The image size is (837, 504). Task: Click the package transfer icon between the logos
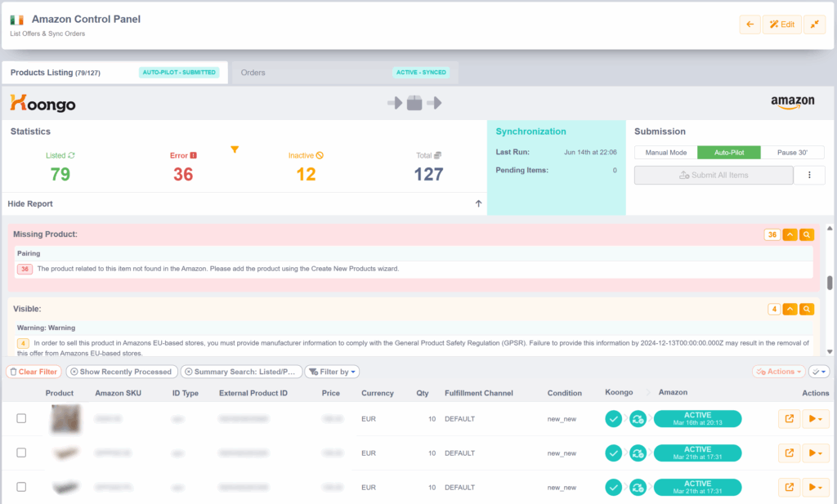click(x=414, y=103)
